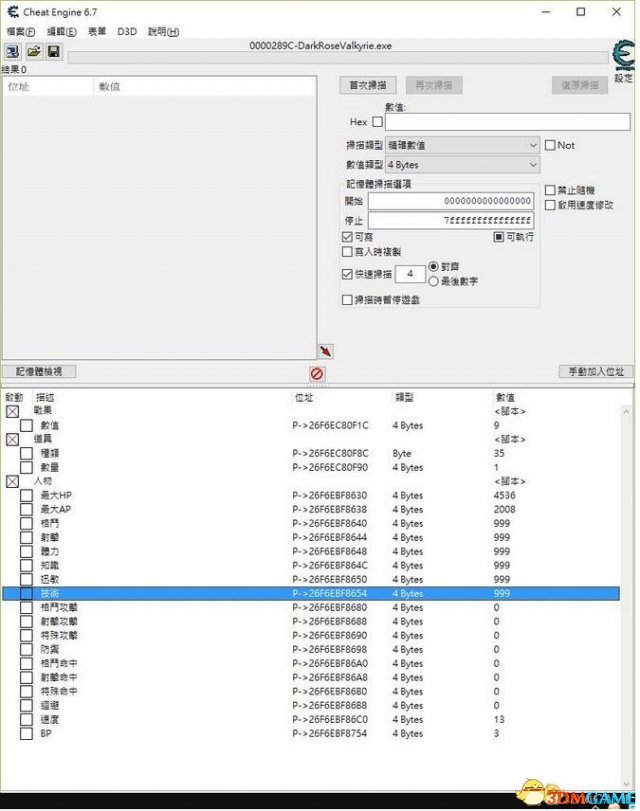Click the 類型 column header

coord(404,398)
